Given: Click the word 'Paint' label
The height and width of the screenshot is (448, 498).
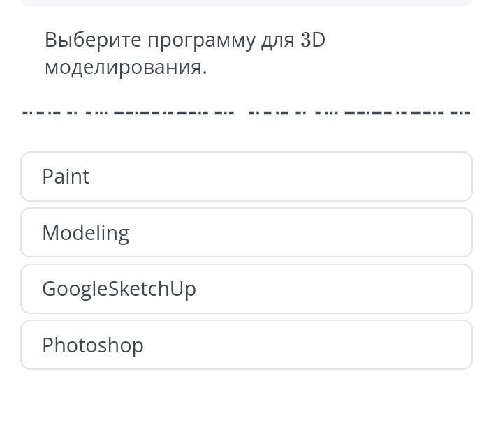Looking at the screenshot, I should [x=66, y=177].
